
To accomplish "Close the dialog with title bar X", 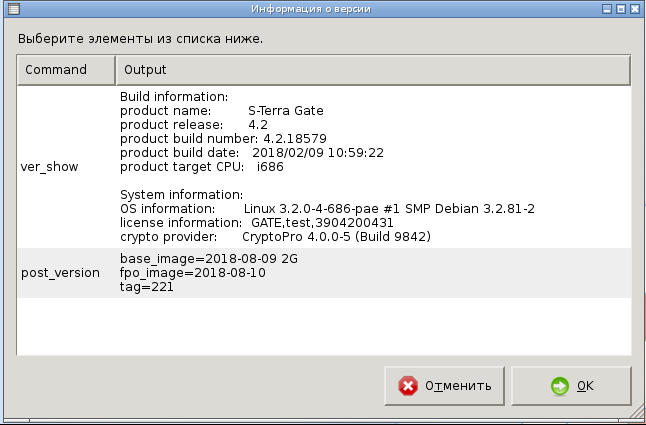I will (x=636, y=9).
